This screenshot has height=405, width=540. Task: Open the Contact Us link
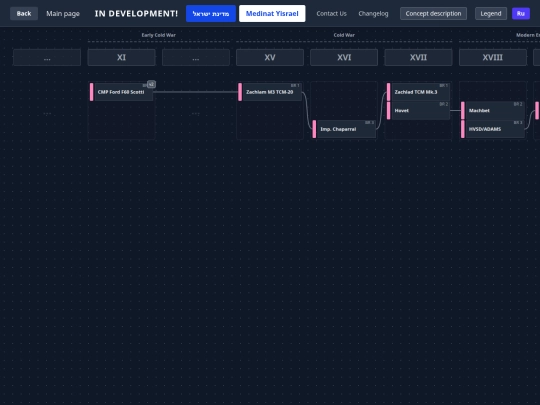331,13
